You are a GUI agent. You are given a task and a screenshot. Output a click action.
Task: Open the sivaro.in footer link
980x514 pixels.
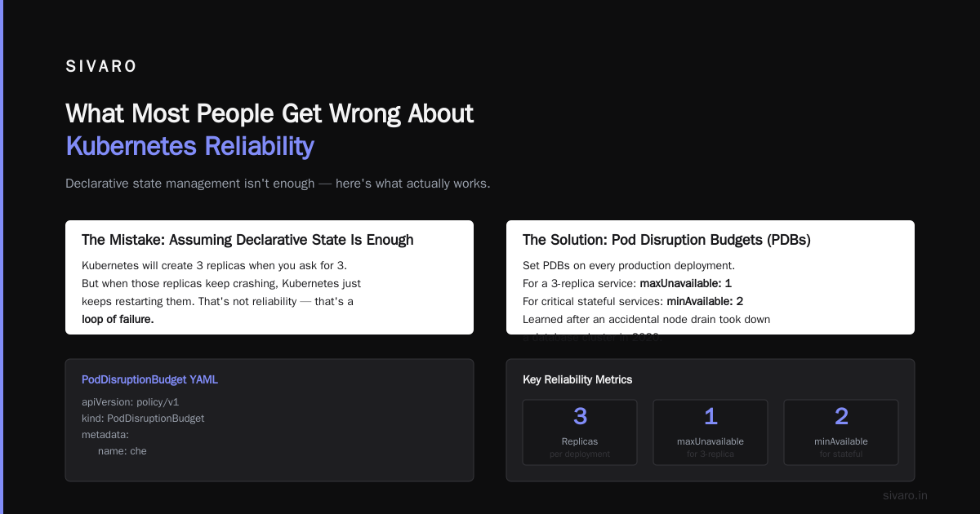coord(905,495)
